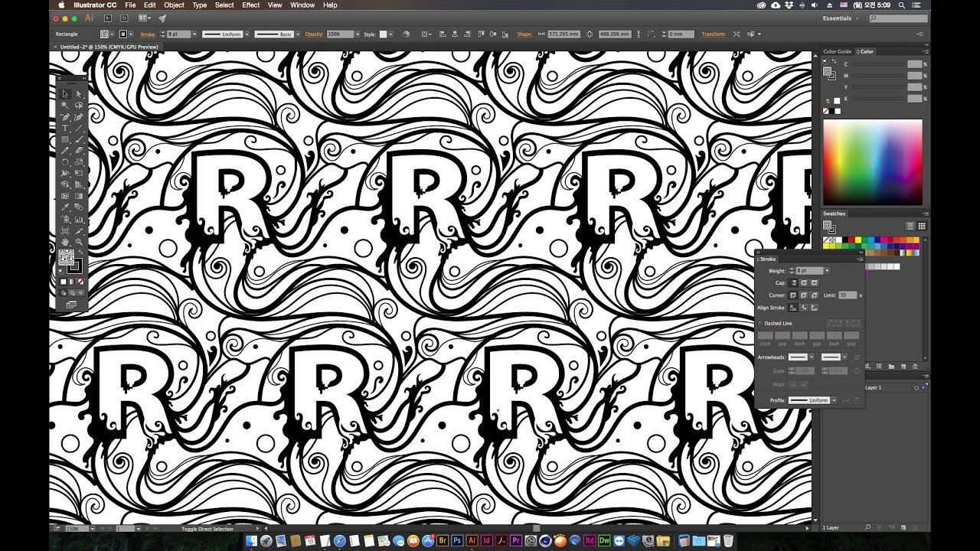Open the second Arrowheads dropdown
The height and width of the screenshot is (551, 980).
pyautogui.click(x=844, y=357)
